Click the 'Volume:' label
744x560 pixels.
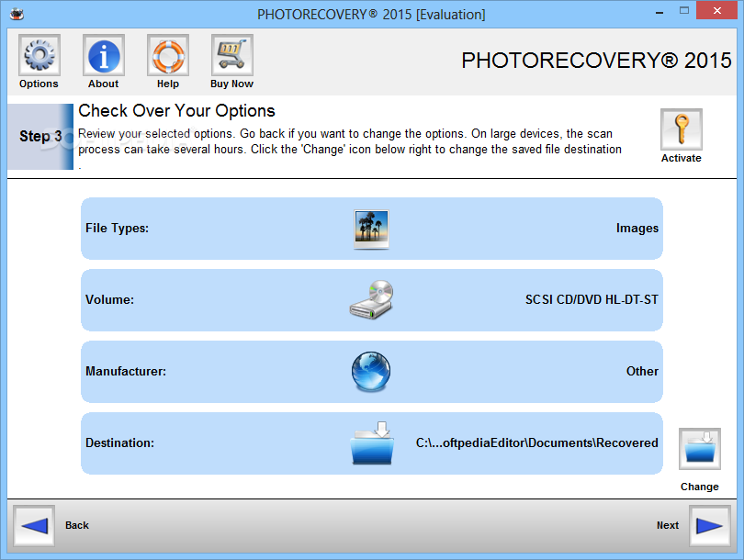coord(109,299)
